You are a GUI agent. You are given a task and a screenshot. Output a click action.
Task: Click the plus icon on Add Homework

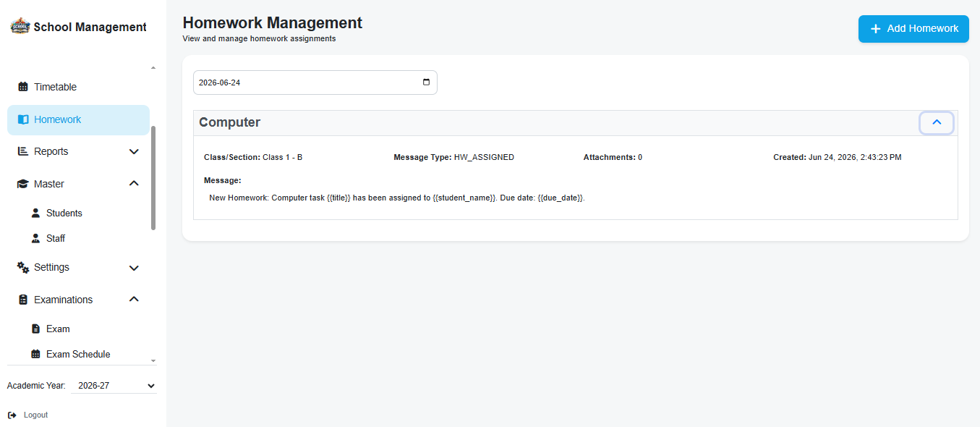(875, 29)
